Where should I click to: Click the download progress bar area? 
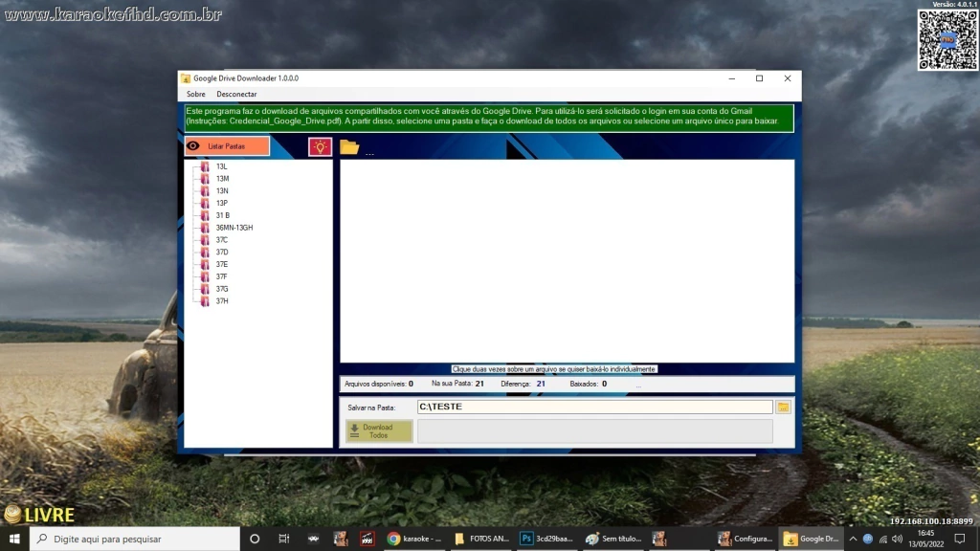[594, 431]
